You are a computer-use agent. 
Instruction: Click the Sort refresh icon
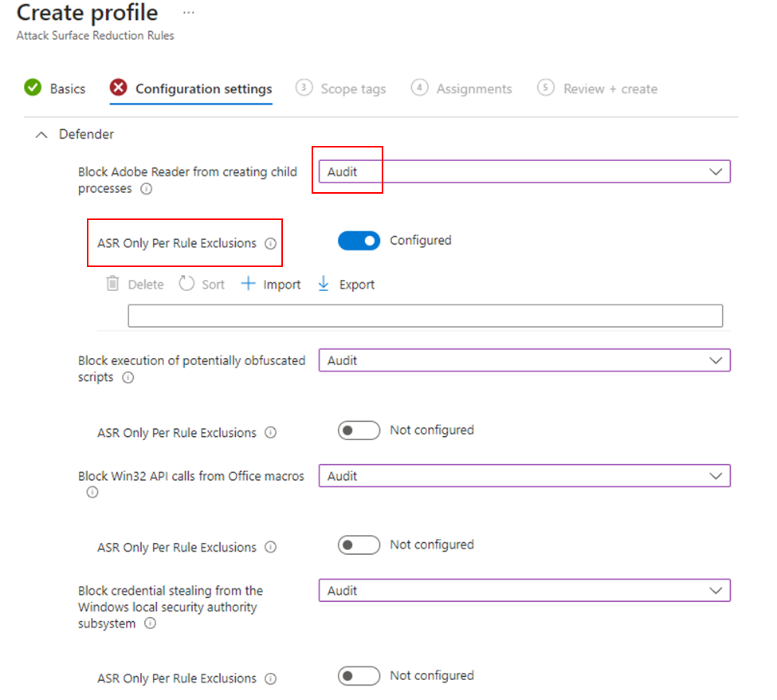click(186, 284)
